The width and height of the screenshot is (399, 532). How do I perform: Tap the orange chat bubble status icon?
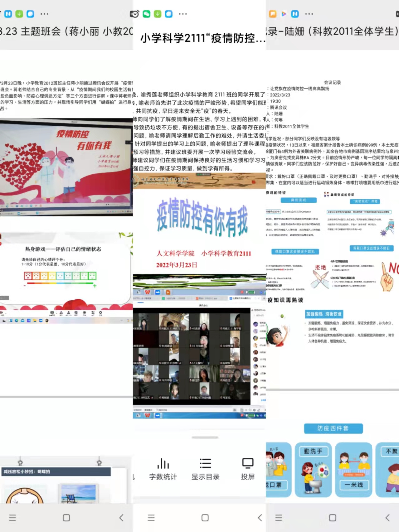tap(272, 14)
